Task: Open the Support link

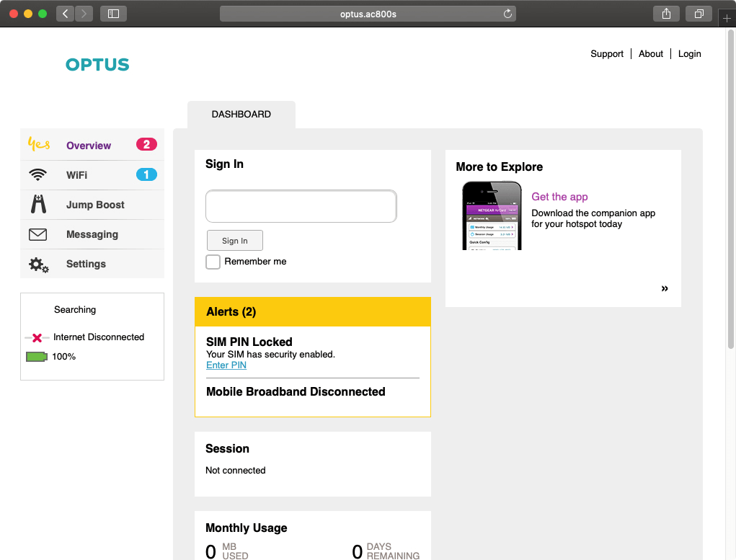Action: 607,54
